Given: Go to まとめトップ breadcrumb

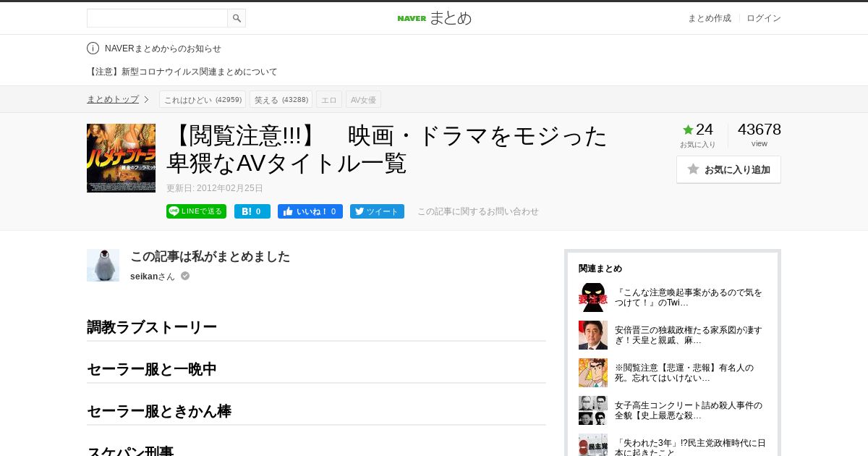Looking at the screenshot, I should pos(113,99).
